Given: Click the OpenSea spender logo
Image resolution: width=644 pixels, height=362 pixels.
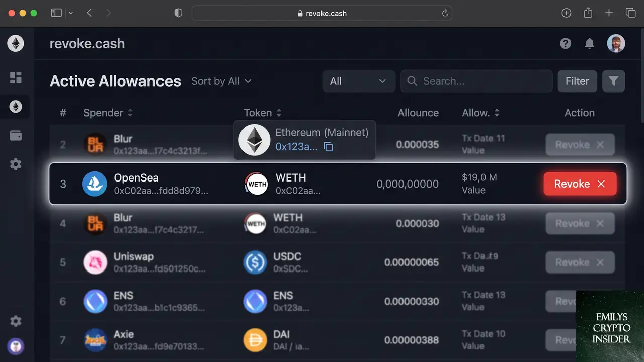Looking at the screenshot, I should (x=95, y=184).
